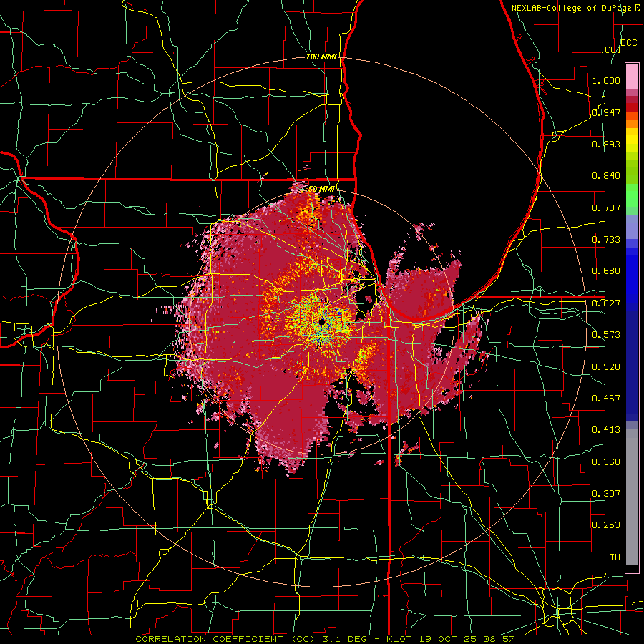Click the 0.520 color scale label
The height and width of the screenshot is (644, 644).
[x=606, y=367]
